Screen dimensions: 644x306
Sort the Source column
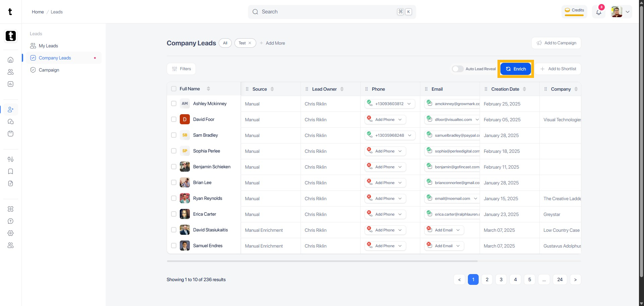(272, 89)
